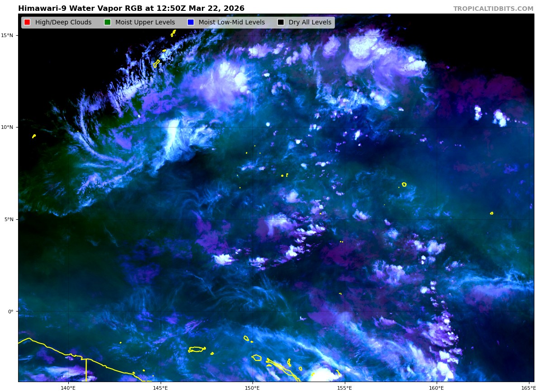Click the "Moist Low-Mid Levels" legend label
Screen dimensions: 543x392
231,23
